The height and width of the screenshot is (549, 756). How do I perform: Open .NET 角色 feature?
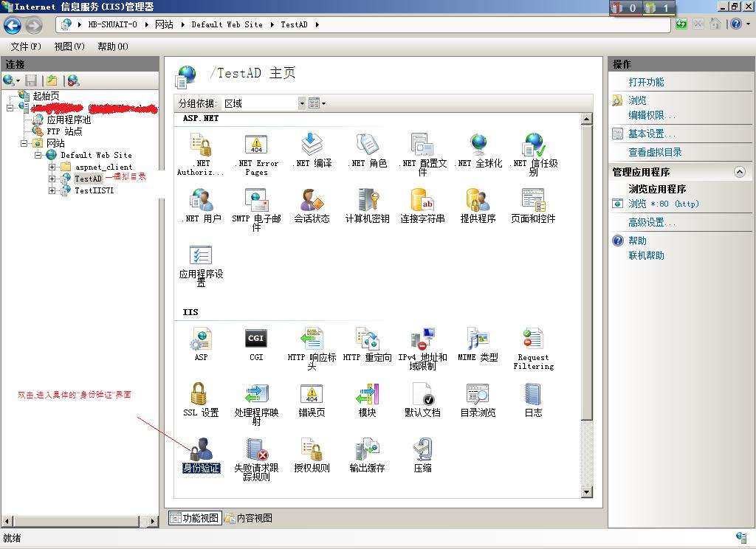click(x=367, y=151)
